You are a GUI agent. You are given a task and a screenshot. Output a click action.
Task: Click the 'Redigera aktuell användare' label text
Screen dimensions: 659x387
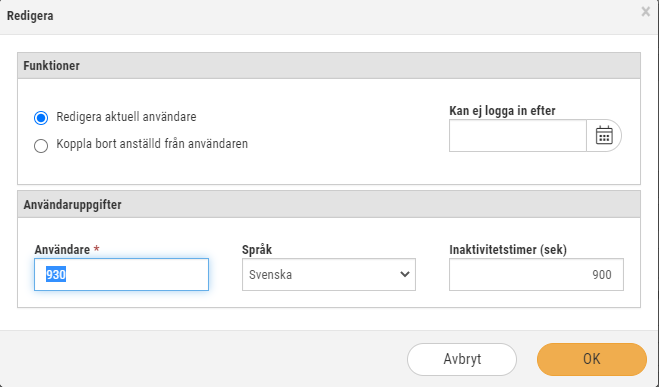point(126,117)
